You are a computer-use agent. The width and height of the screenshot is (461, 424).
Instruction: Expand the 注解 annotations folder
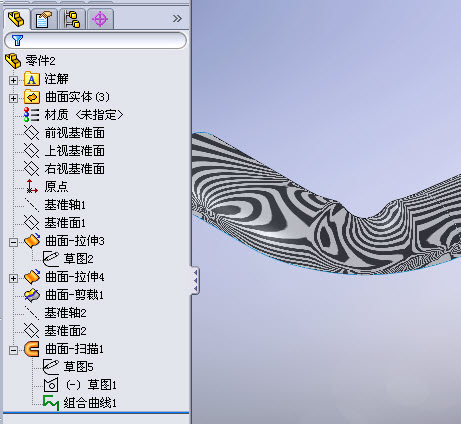(x=13, y=80)
